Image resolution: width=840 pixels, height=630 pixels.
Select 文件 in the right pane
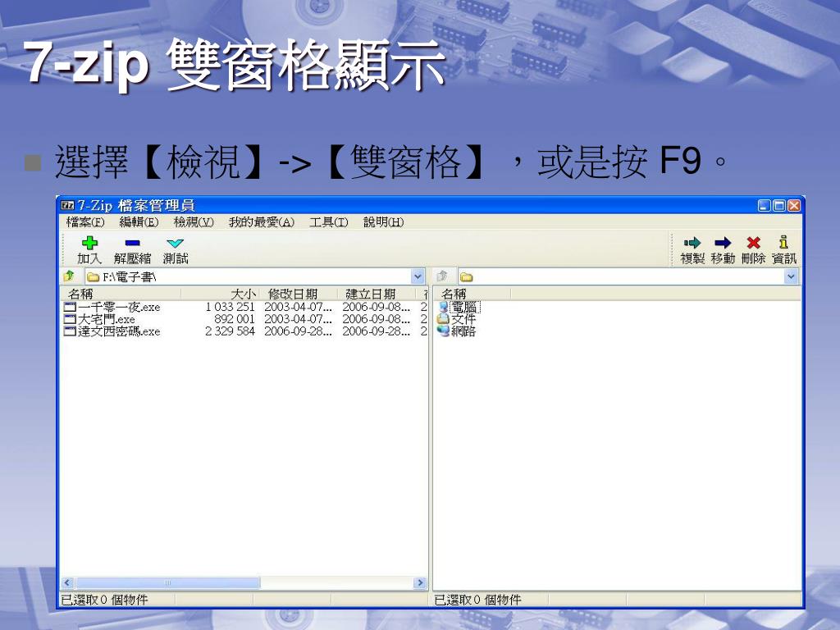coord(463,319)
